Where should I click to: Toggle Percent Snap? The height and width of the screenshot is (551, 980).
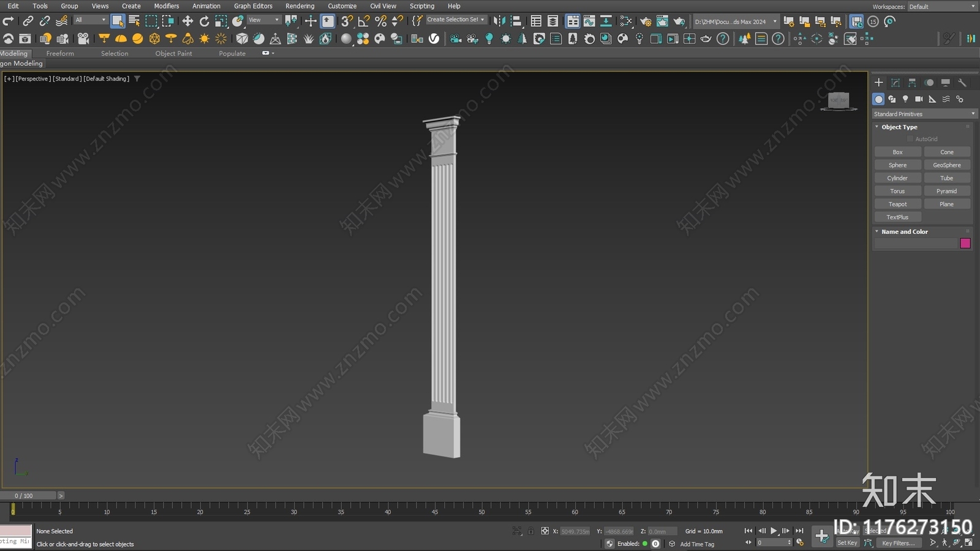380,21
